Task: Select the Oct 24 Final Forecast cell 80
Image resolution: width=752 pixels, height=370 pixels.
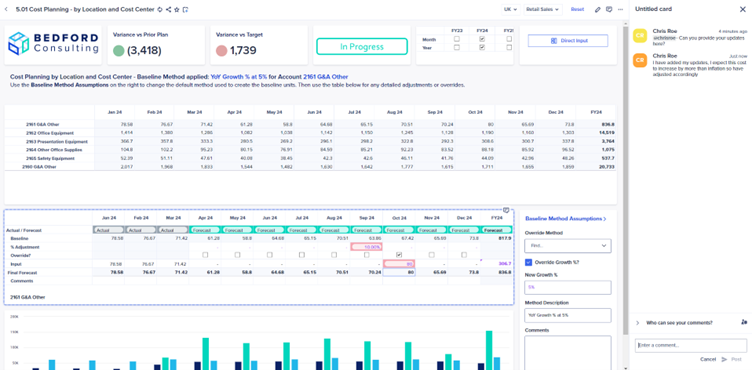Action: coord(399,272)
